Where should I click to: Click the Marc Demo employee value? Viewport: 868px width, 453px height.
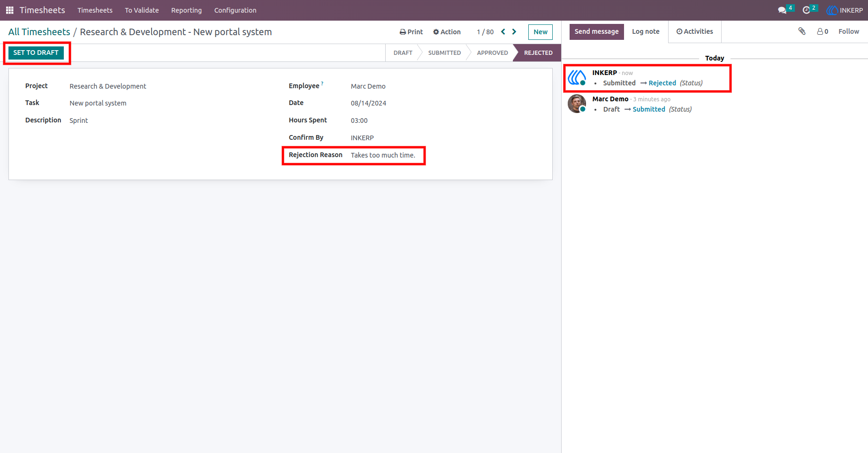368,86
